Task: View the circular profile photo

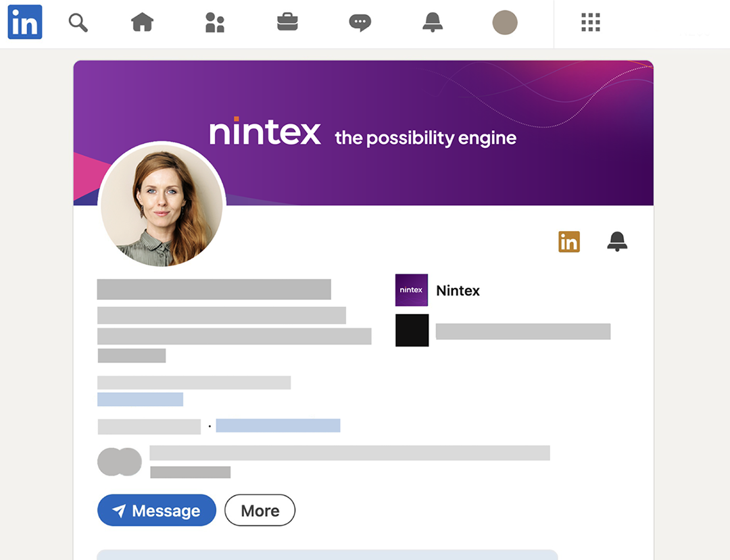Action: pos(162,205)
